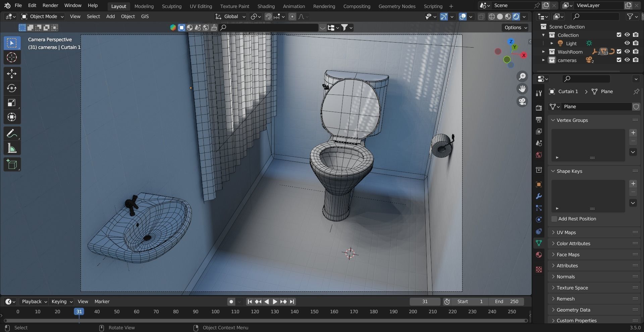Open the Playback dropdown
Viewport: 644px width, 332px height.
[x=34, y=302]
